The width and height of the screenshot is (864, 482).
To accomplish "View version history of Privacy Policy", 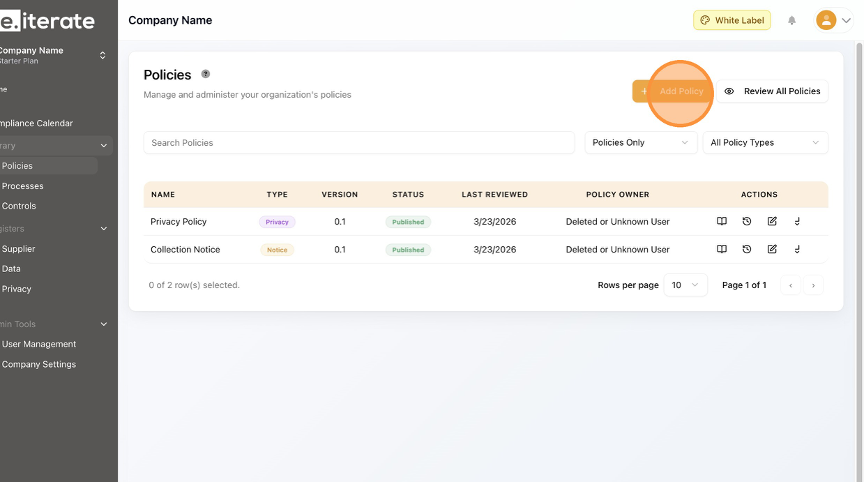I will click(x=747, y=222).
